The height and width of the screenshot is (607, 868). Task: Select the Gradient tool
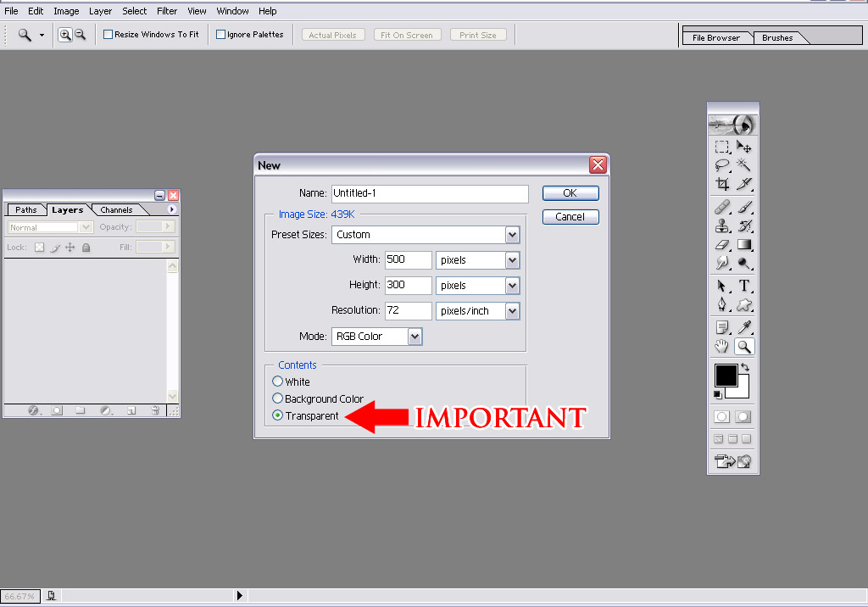[x=744, y=244]
